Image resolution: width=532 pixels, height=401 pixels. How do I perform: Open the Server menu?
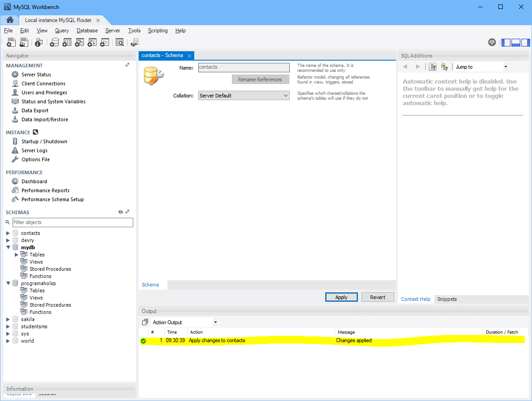point(113,31)
